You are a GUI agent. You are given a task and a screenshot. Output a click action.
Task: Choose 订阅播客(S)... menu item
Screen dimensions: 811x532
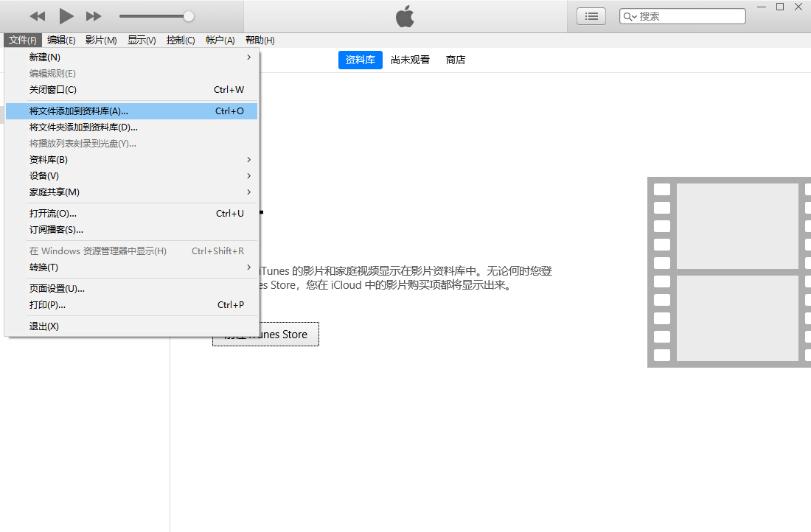pyautogui.click(x=131, y=230)
